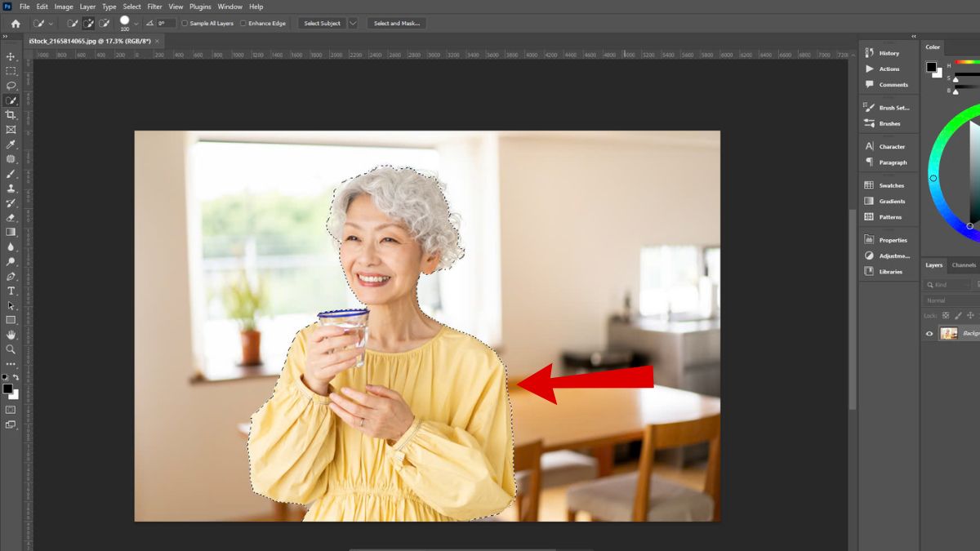Image resolution: width=980 pixels, height=551 pixels.
Task: Select the History Brush tool
Action: [11, 203]
